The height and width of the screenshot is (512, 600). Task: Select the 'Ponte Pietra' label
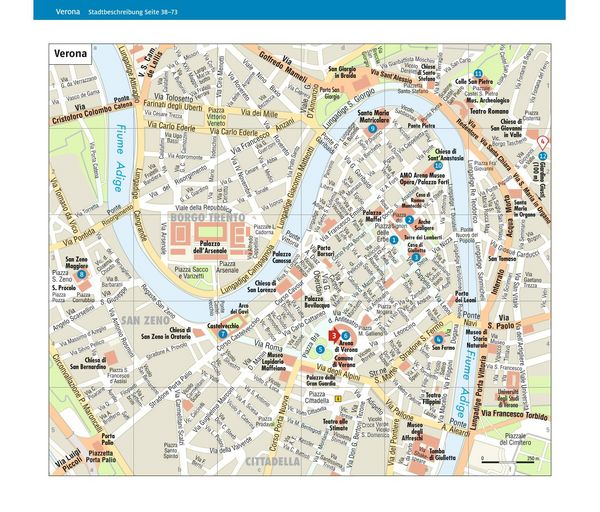click(x=421, y=125)
